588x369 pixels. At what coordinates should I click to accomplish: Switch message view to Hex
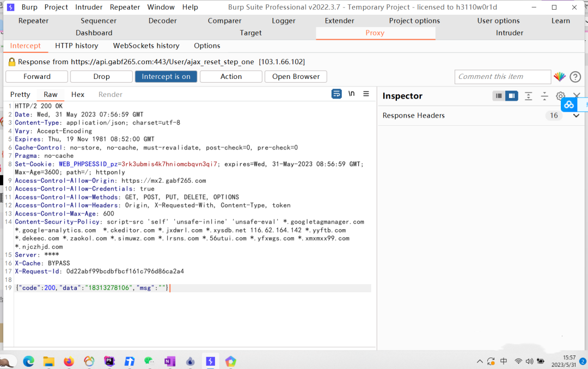[78, 95]
